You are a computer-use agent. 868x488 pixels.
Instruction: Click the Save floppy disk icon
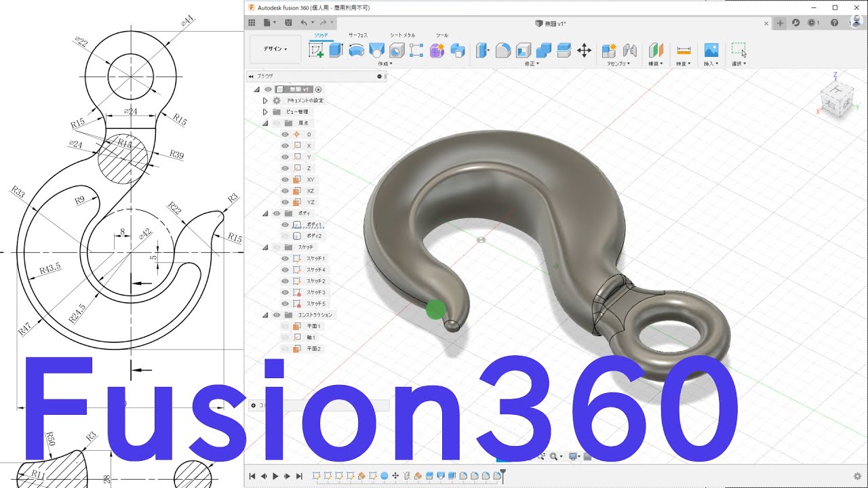pos(288,22)
